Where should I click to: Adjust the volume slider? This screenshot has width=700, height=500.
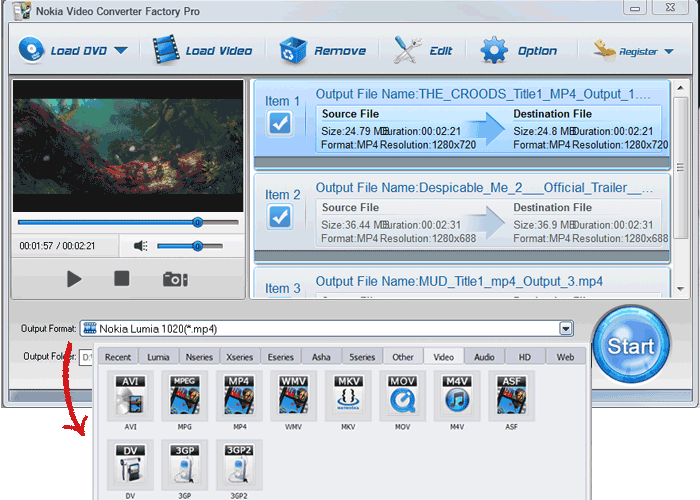click(190, 246)
